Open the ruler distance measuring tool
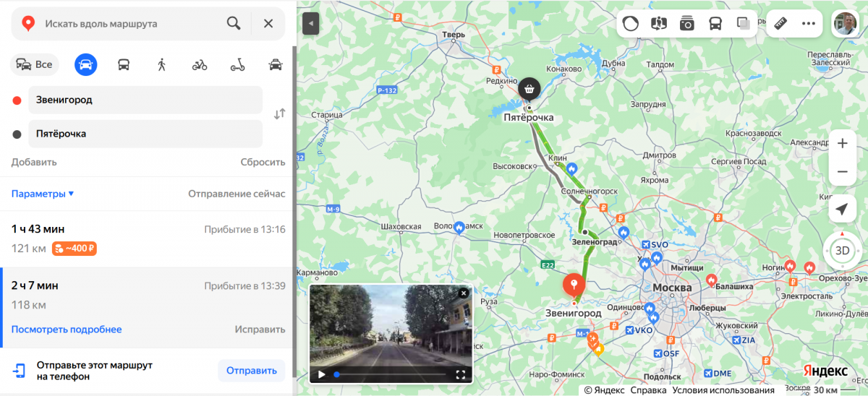Screen dimensions: 868x396 coord(780,23)
